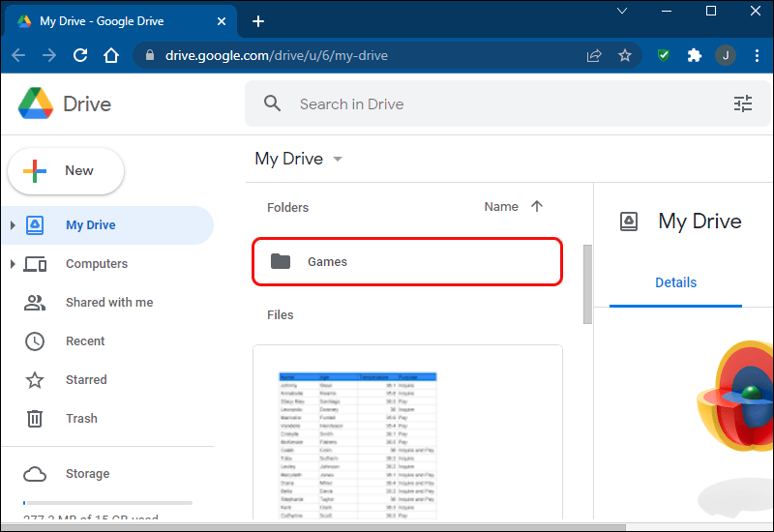Image resolution: width=774 pixels, height=532 pixels.
Task: Reverse sort direction with the arrow
Action: [537, 207]
